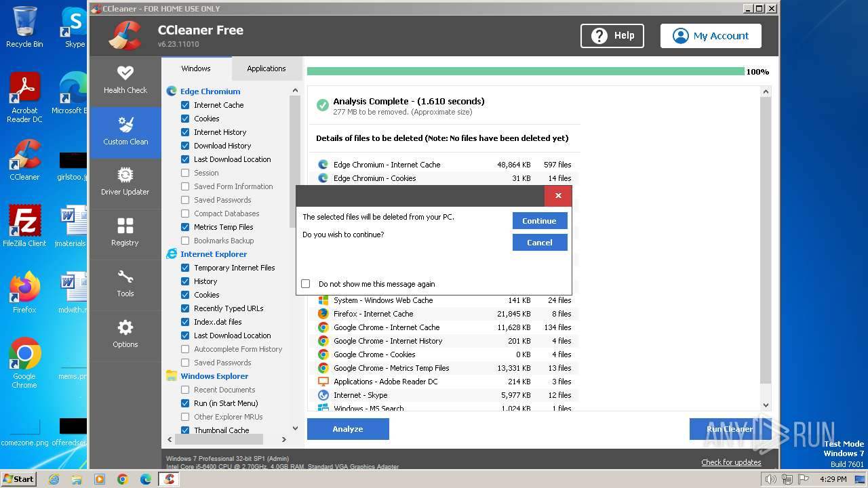Click results pane scroll down arrow

click(766, 405)
